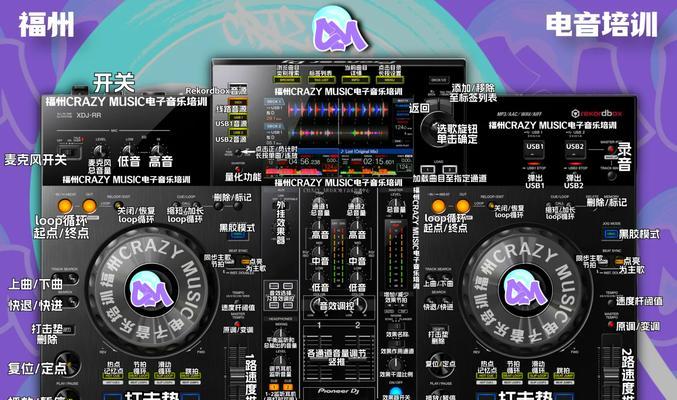Click the left deck next track search button
The width and height of the screenshot is (677, 400).
(x=73, y=278)
